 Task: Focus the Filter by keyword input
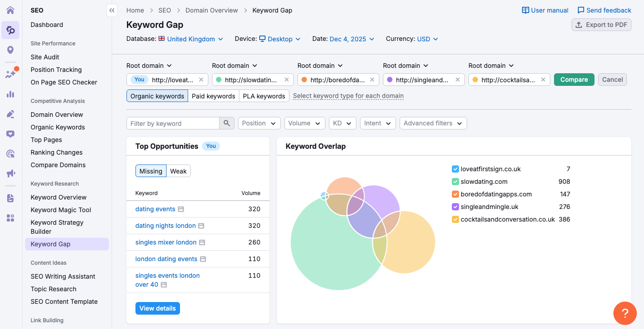173,123
